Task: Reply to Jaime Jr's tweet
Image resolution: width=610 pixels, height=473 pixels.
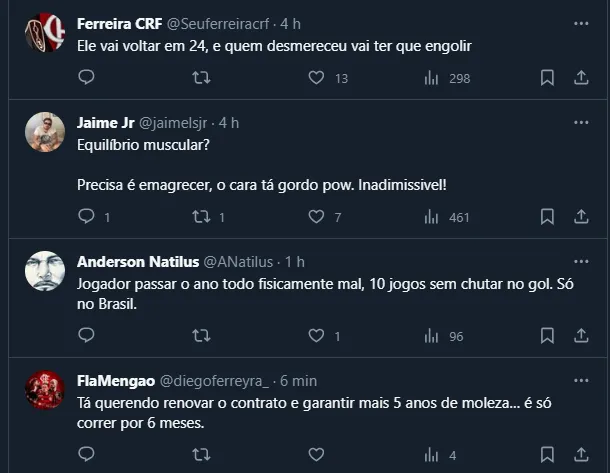Action: (x=86, y=216)
